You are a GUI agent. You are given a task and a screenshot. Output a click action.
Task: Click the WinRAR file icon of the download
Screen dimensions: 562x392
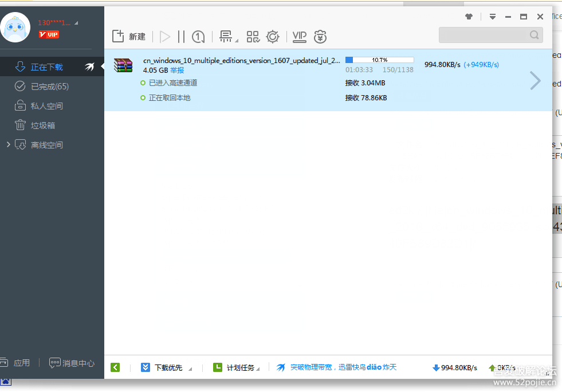pyautogui.click(x=123, y=65)
